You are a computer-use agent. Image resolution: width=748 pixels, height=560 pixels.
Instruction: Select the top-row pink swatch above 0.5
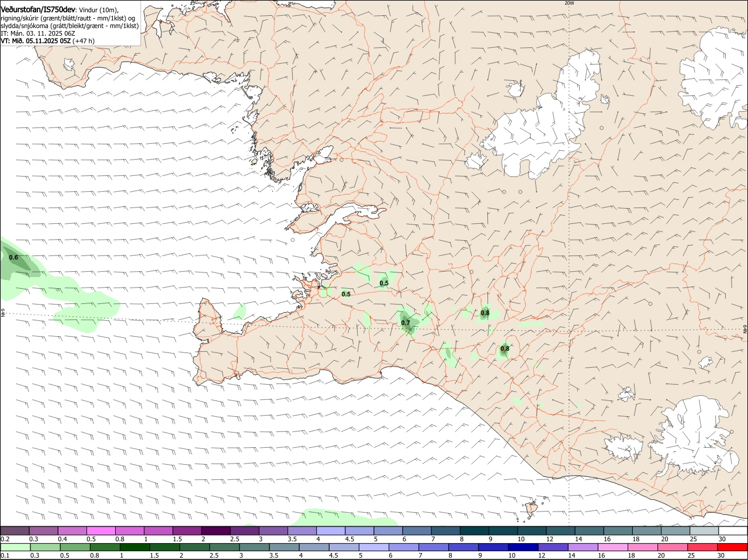102,531
